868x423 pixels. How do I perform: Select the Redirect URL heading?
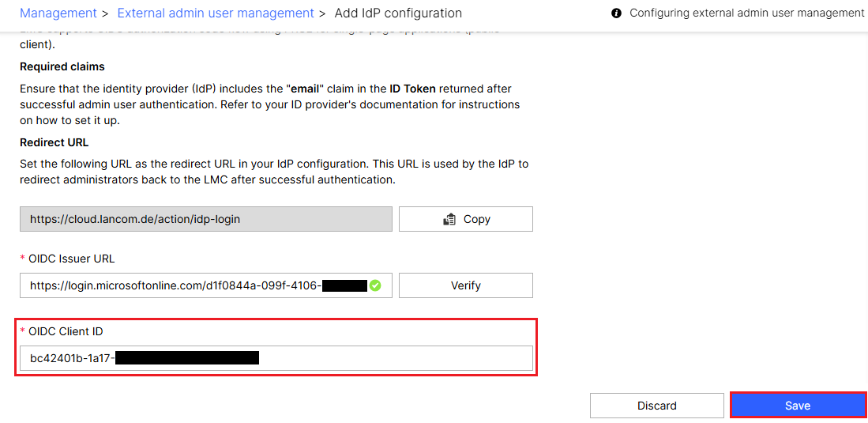54,142
